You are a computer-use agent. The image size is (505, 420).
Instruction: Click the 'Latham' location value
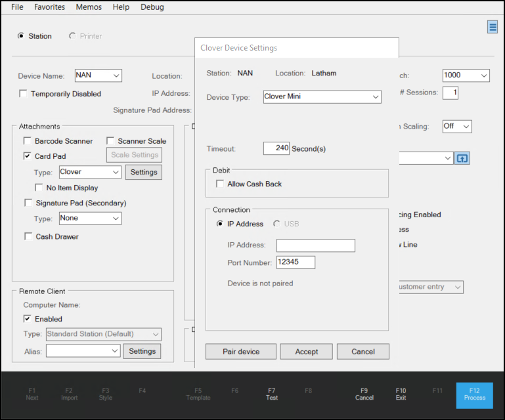(x=324, y=73)
